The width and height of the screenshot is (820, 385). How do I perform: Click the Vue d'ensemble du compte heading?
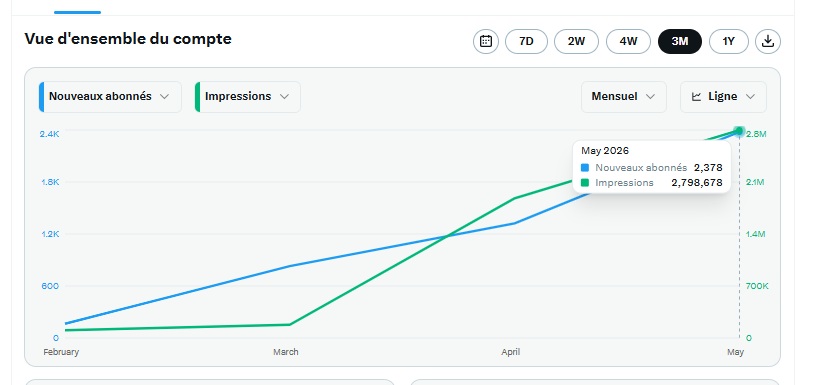128,39
